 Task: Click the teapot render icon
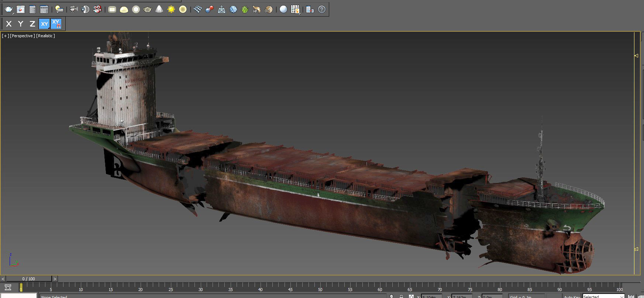(9, 10)
